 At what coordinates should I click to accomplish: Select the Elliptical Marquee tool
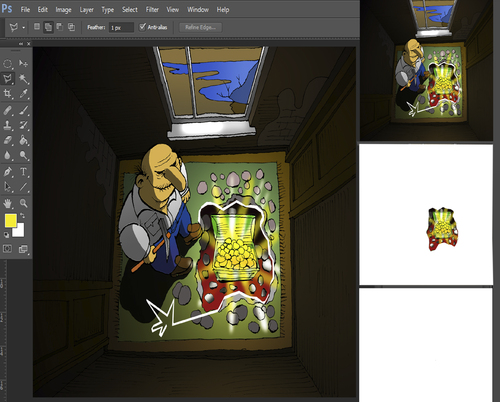(x=8, y=63)
